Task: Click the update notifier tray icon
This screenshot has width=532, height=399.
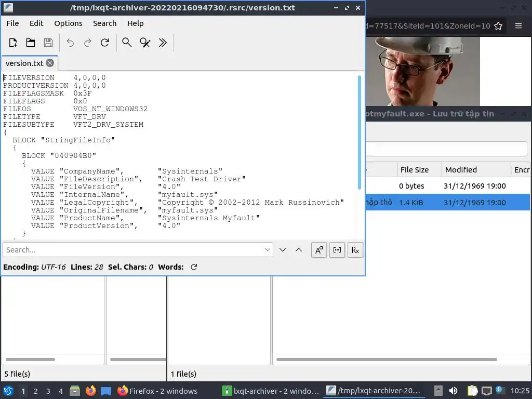Action: coord(499,390)
